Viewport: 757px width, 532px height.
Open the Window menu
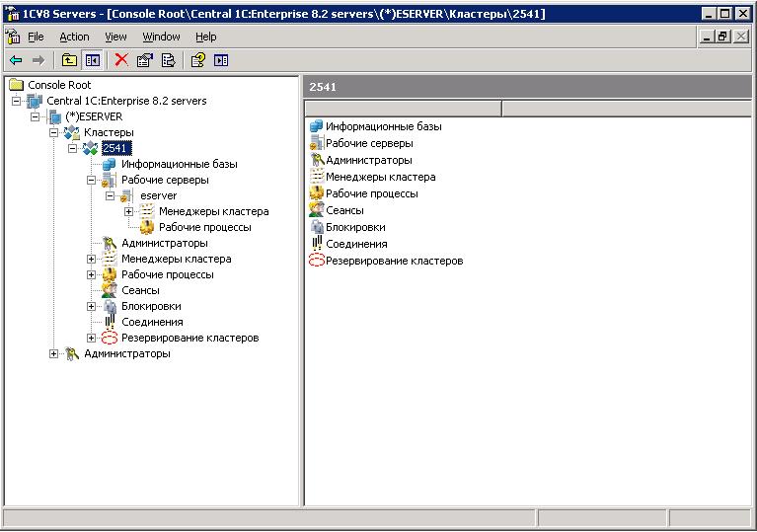pos(161,37)
